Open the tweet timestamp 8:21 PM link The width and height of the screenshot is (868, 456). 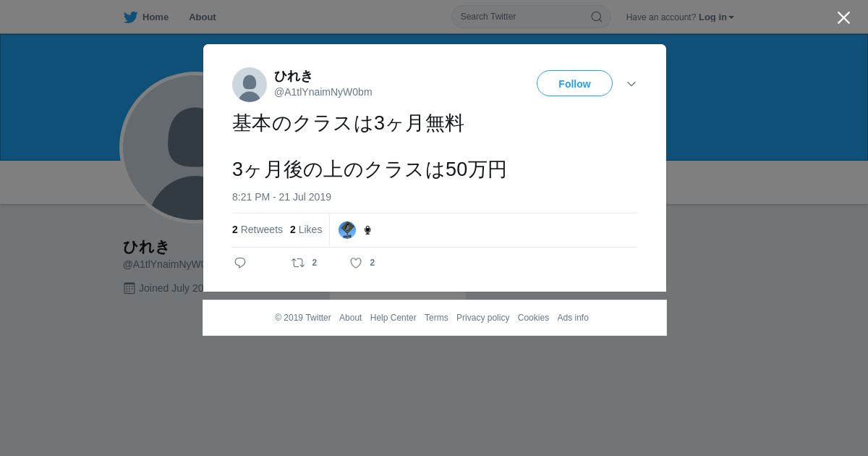[281, 197]
